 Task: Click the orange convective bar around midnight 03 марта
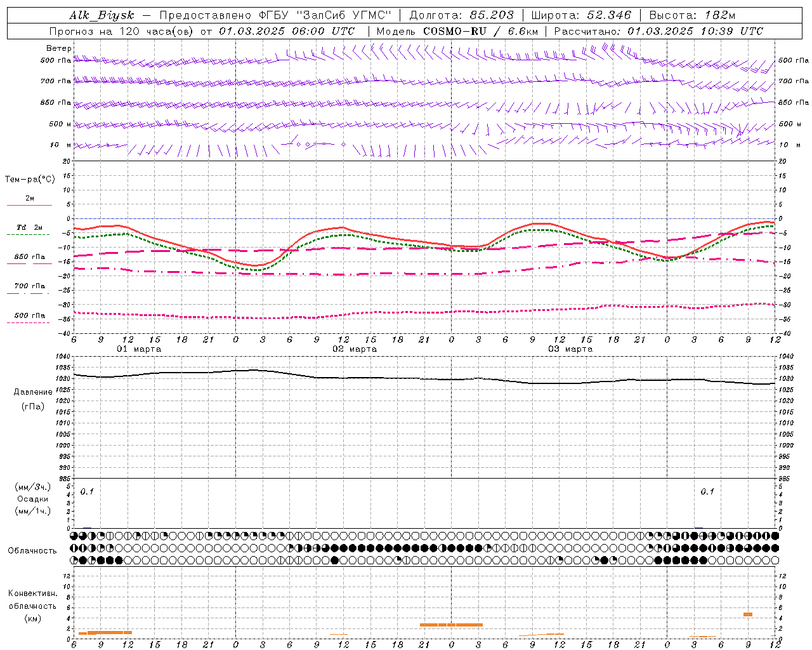pyautogui.click(x=451, y=625)
